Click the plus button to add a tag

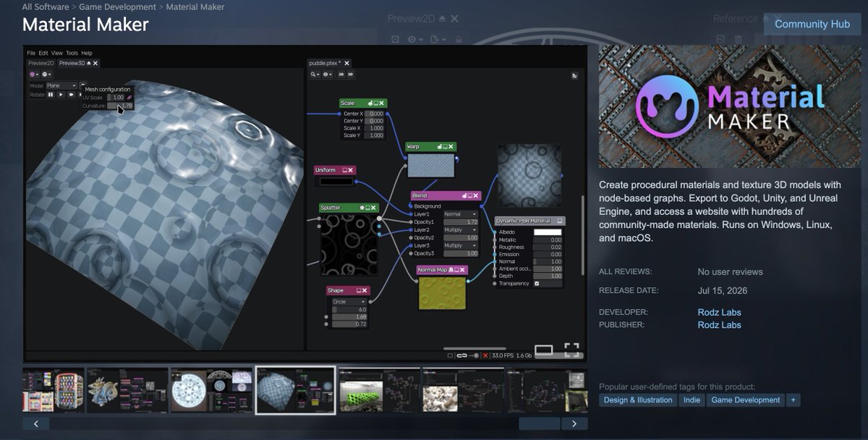[x=793, y=400]
